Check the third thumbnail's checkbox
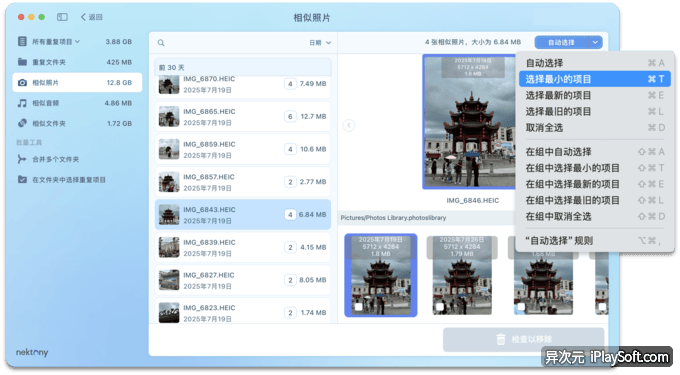680x375 pixels. point(521,307)
